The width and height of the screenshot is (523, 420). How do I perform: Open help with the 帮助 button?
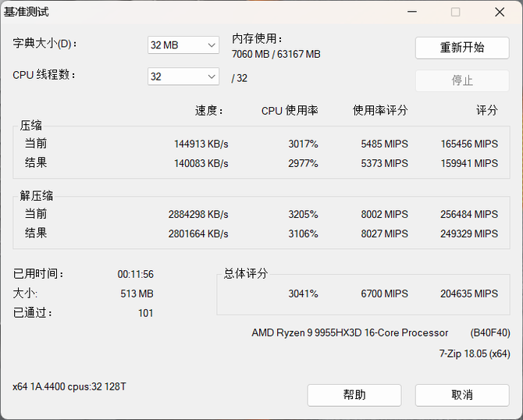click(354, 395)
